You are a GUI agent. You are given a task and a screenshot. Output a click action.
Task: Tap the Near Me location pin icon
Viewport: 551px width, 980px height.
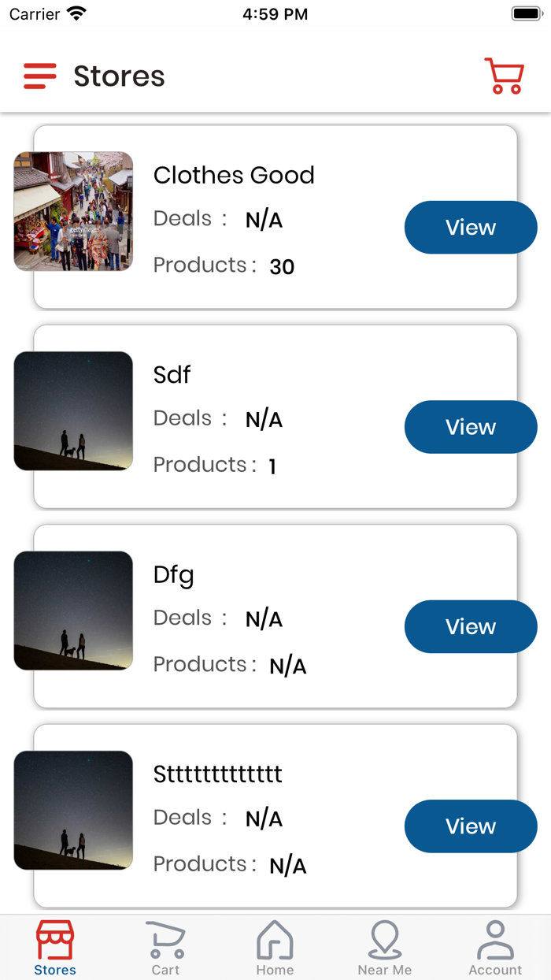point(385,940)
